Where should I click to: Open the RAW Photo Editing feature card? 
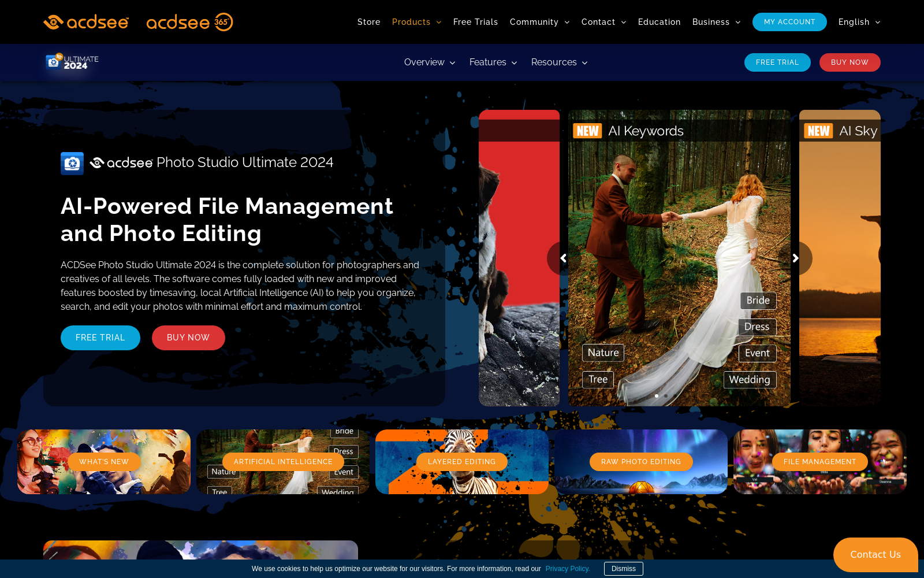click(641, 462)
